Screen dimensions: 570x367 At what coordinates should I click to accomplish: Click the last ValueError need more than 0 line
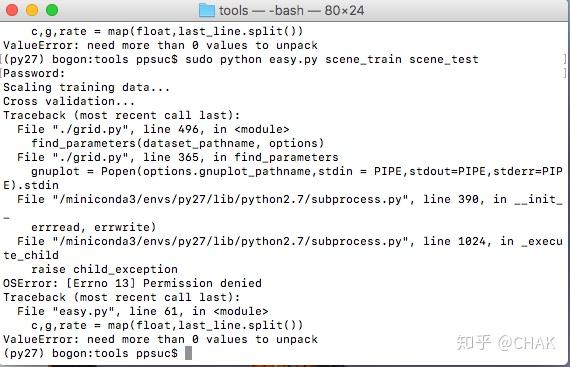(160, 339)
